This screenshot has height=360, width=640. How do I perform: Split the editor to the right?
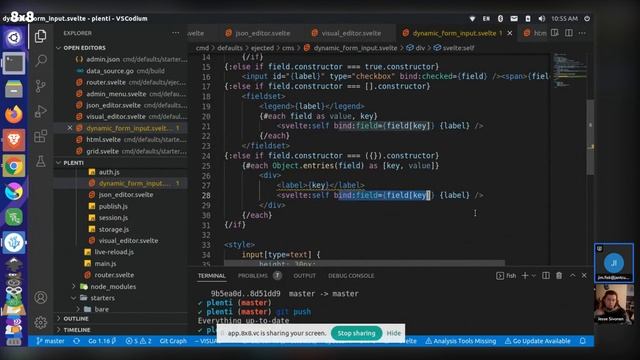569,33
